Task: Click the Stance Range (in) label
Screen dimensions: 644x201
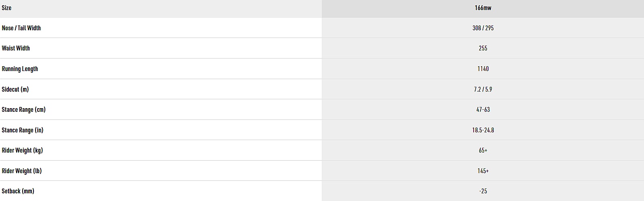Action: click(x=22, y=130)
